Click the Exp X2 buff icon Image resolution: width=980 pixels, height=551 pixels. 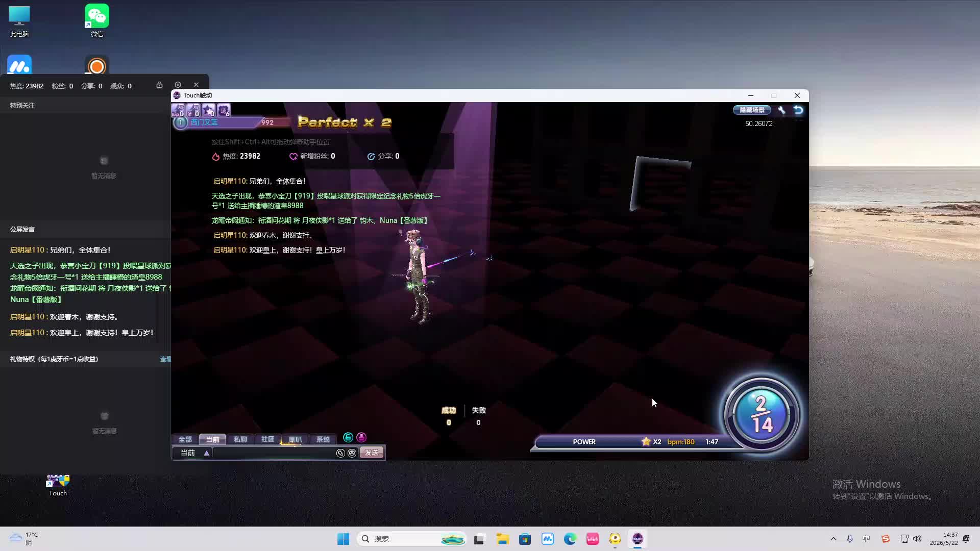pyautogui.click(x=178, y=110)
